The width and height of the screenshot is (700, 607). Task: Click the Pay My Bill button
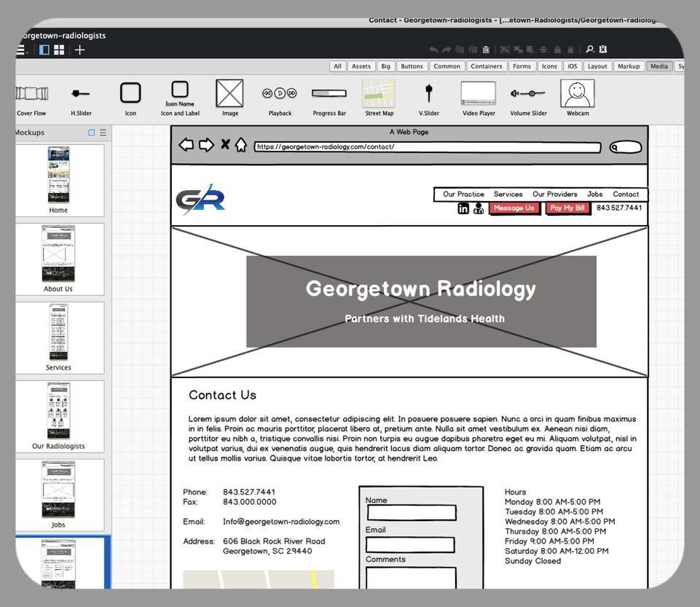coord(567,208)
